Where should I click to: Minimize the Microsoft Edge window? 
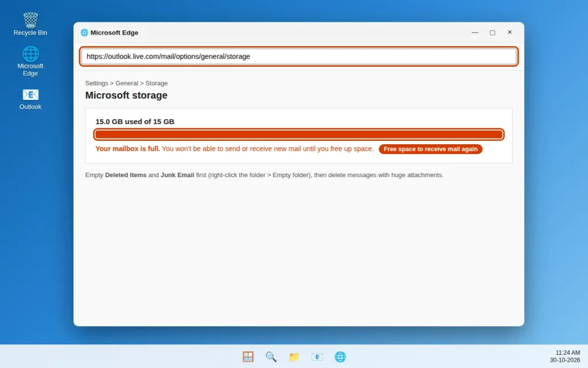coord(475,32)
